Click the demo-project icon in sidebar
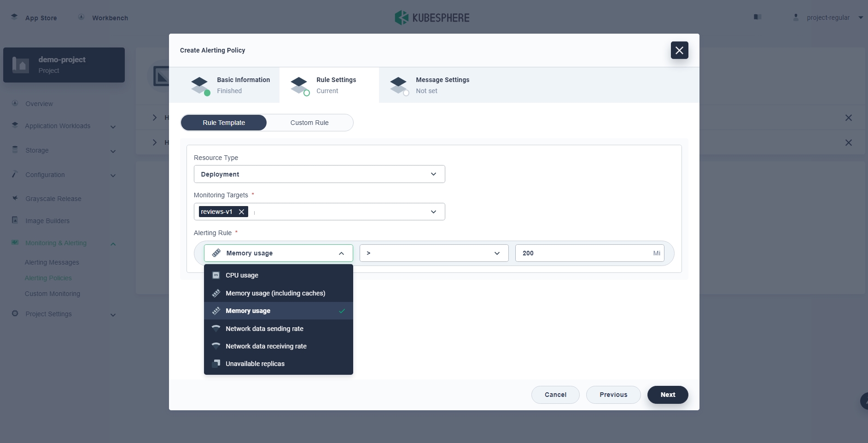The height and width of the screenshot is (443, 868). pos(21,65)
